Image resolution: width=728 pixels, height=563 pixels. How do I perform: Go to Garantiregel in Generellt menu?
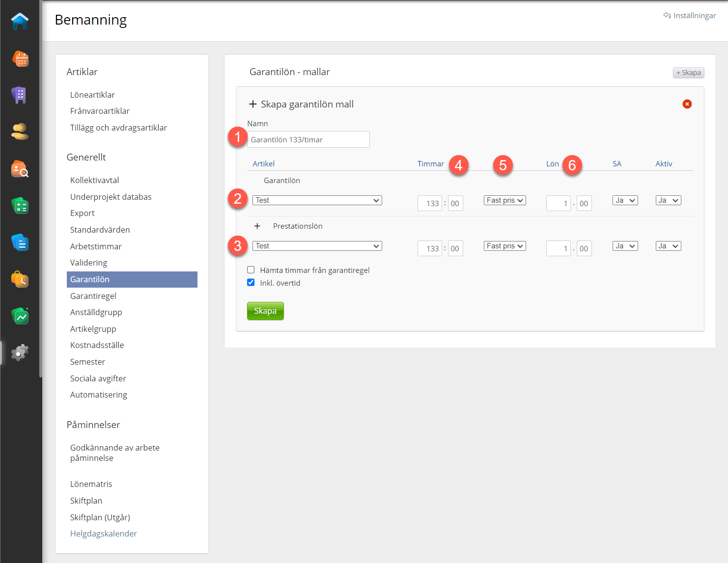tap(93, 296)
